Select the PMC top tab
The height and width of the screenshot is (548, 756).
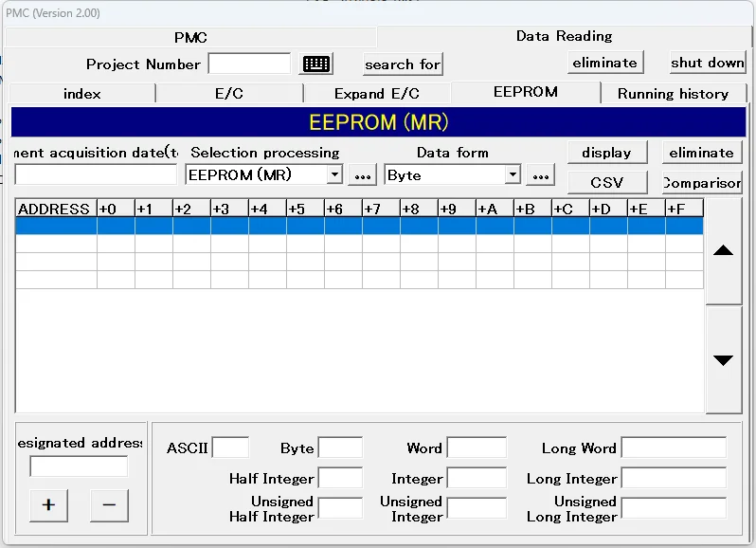click(191, 38)
